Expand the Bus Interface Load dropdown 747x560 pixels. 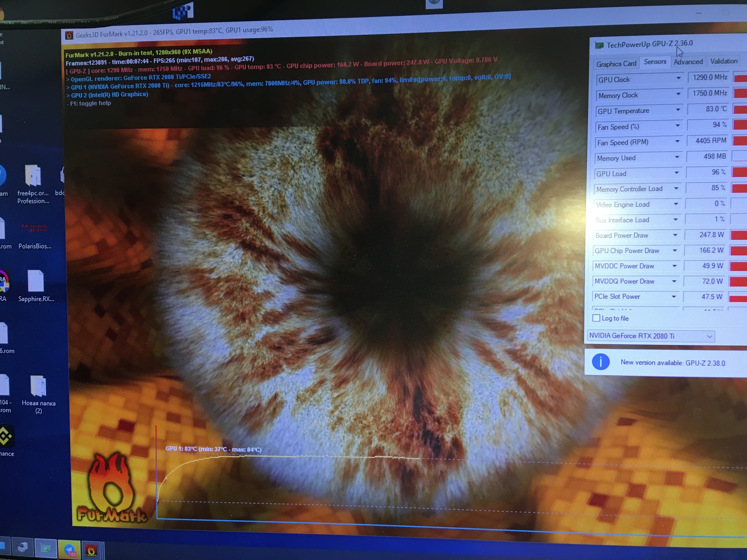[x=675, y=219]
